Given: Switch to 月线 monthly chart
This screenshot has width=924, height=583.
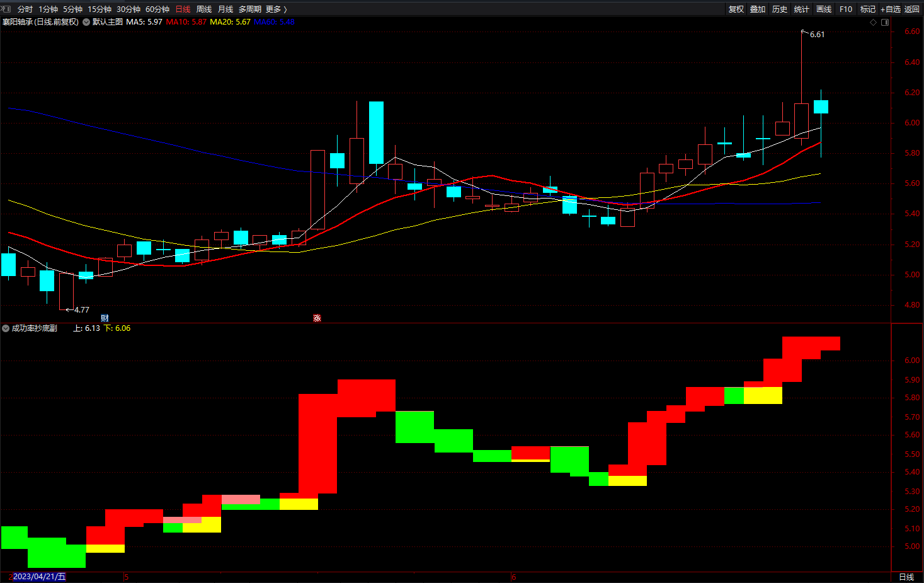Looking at the screenshot, I should 225,9.
